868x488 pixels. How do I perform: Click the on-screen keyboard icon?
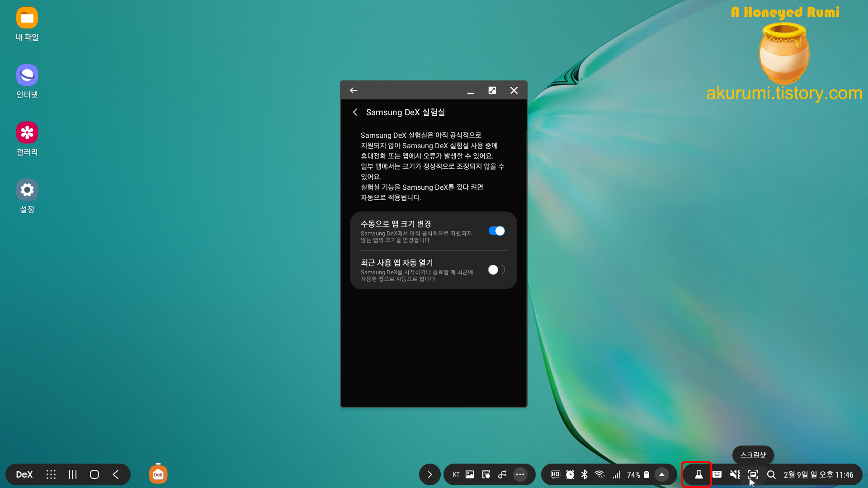coord(717,474)
